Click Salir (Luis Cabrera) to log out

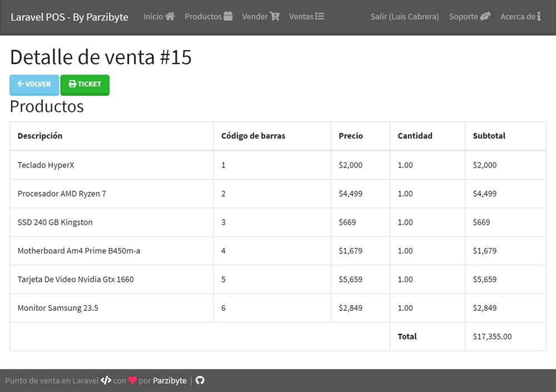click(x=404, y=16)
